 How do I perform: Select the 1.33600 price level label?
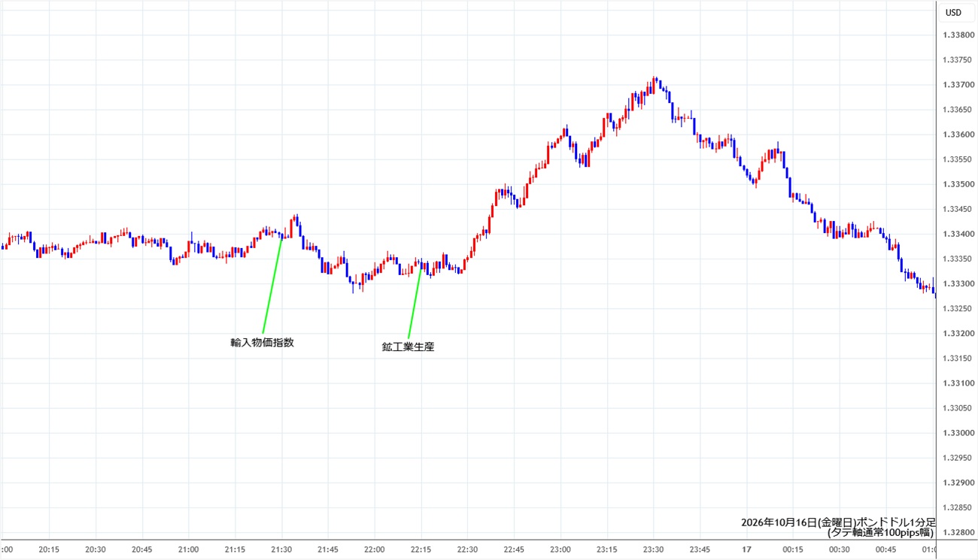(x=957, y=135)
